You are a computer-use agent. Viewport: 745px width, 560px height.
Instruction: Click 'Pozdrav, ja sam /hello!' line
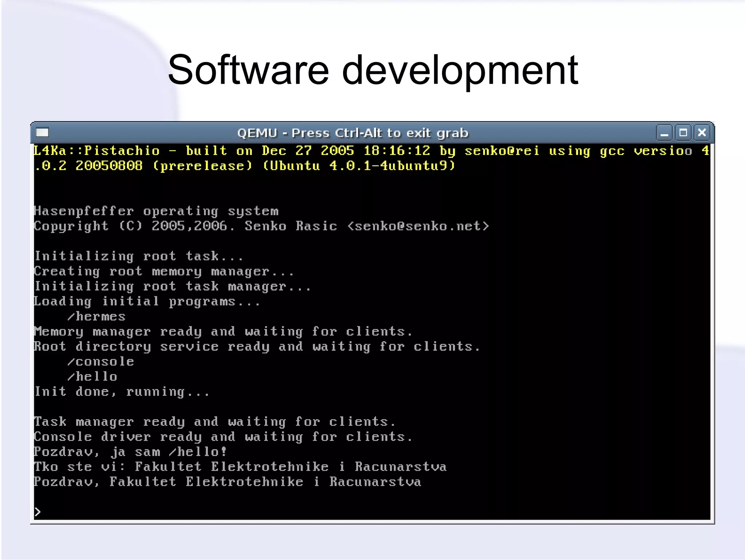pyautogui.click(x=130, y=452)
